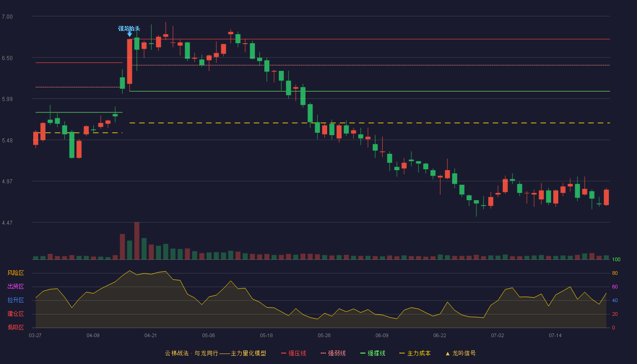This screenshot has width=637, height=364.
Task: Select the 出货区 zone label
Action: 15,287
